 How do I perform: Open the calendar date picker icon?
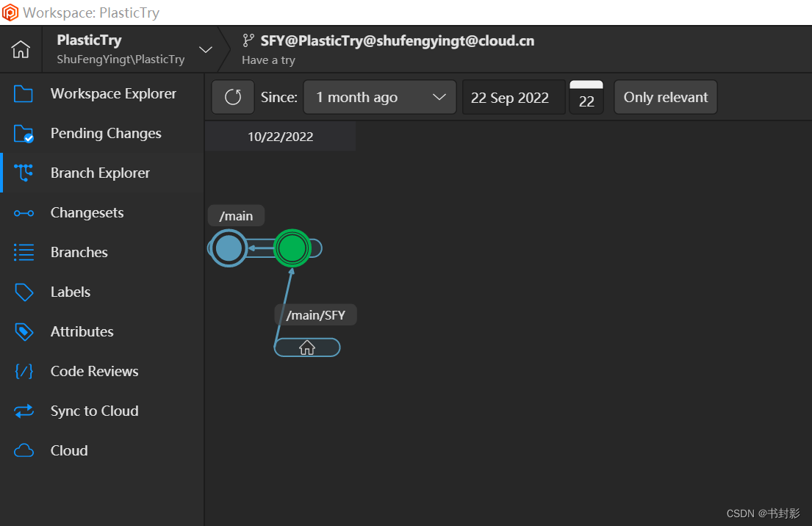click(x=586, y=97)
